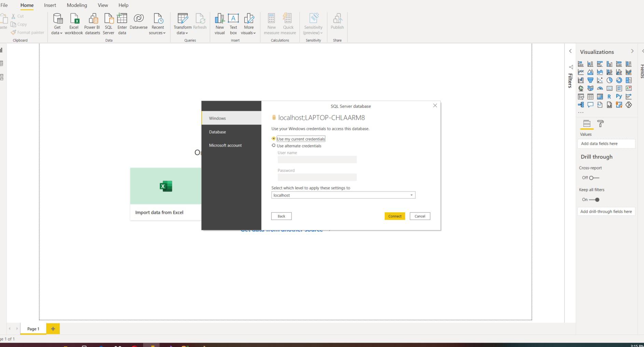Choose Funnel visualization
Image resolution: width=644 pixels, height=347 pixels.
coord(590,80)
